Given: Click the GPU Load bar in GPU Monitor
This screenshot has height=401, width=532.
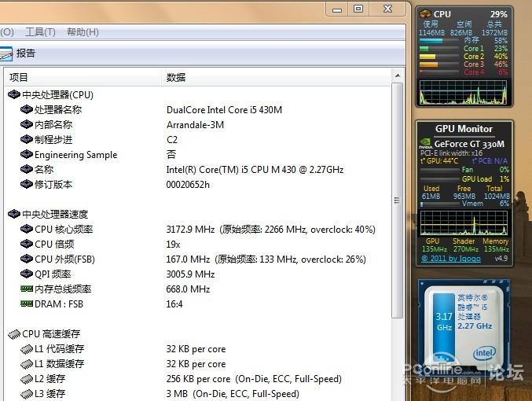Looking at the screenshot, I should pos(440,179).
